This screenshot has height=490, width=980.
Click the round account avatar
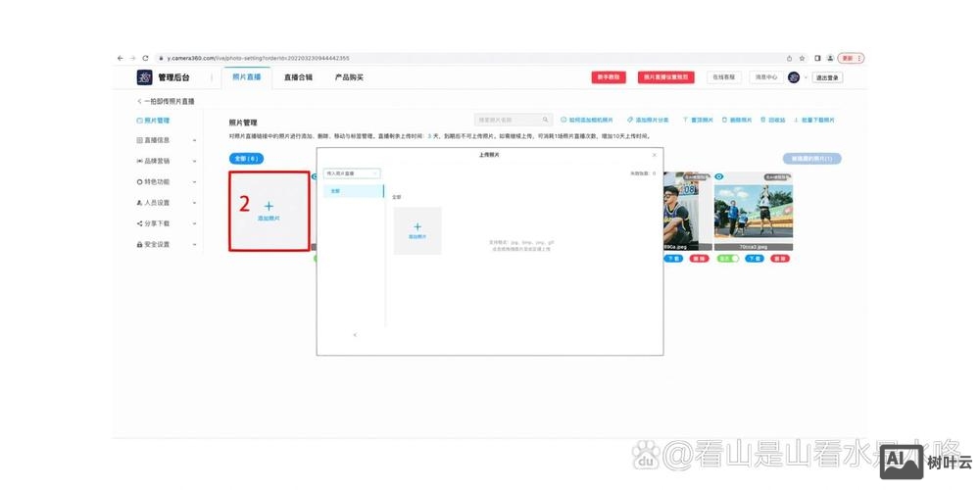(794, 77)
